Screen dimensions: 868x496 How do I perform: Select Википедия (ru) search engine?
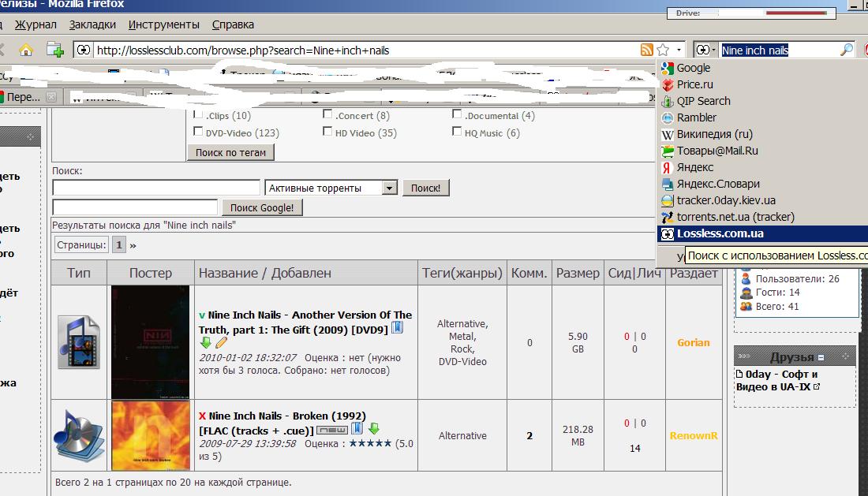click(762, 134)
